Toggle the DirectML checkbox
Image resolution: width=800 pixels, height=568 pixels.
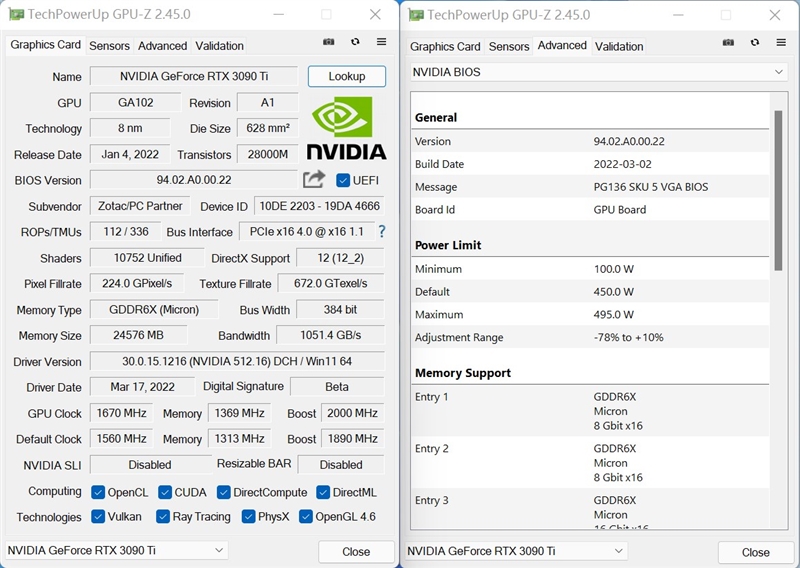tap(323, 492)
